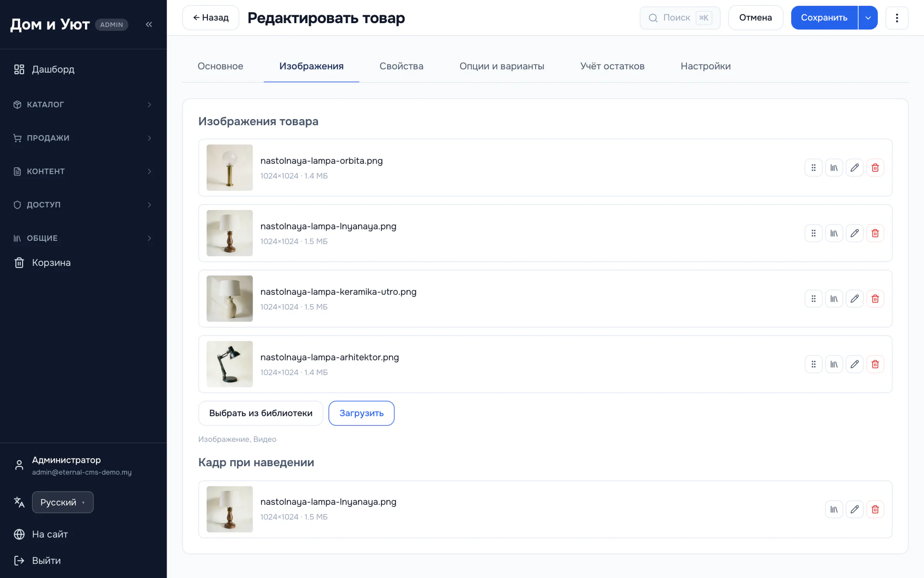Click the Отмена button
The image size is (924, 578).
point(755,18)
